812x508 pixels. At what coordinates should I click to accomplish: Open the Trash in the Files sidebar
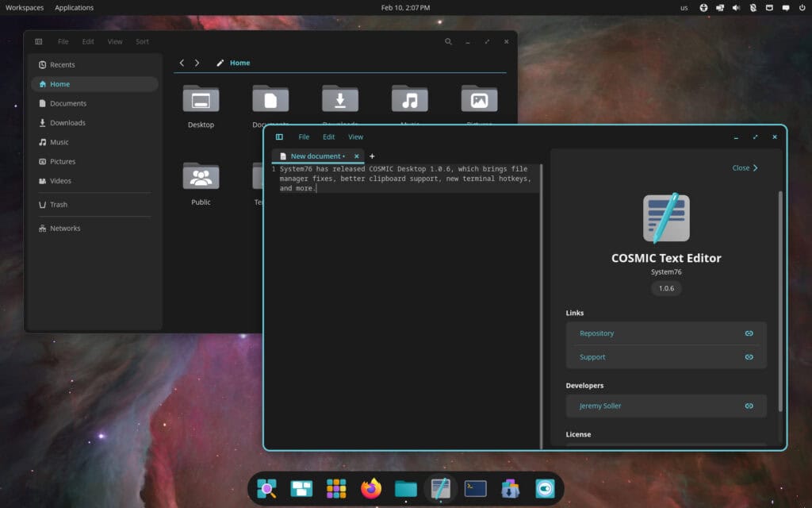coord(58,204)
